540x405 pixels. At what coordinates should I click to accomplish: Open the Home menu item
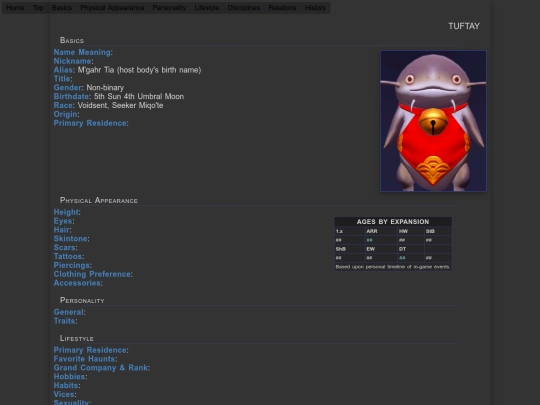pos(15,8)
